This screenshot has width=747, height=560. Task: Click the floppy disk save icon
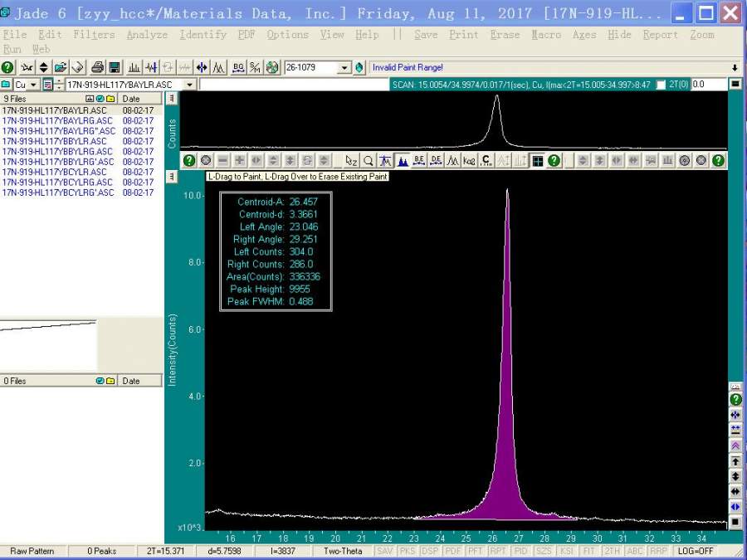pyautogui.click(x=114, y=67)
